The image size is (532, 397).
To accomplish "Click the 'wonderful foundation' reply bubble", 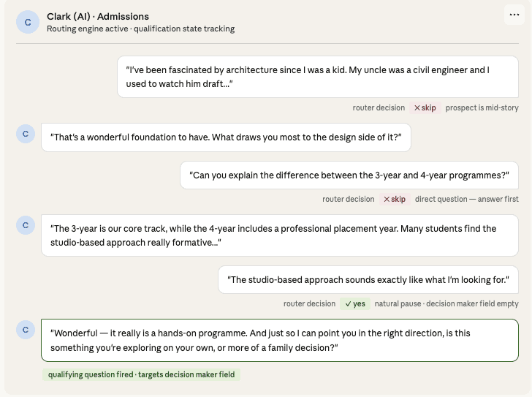I will pos(226,137).
